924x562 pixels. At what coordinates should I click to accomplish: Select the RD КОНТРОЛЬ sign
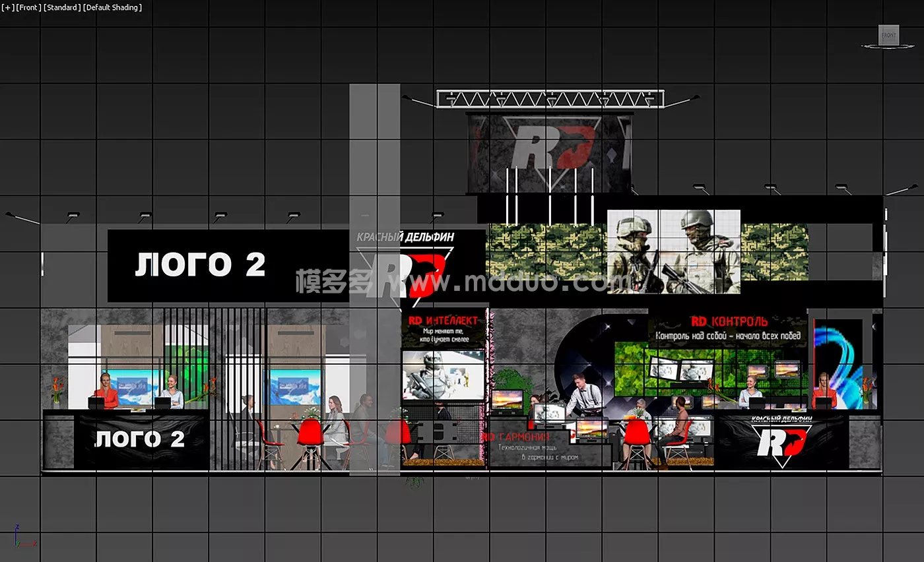[729, 328]
